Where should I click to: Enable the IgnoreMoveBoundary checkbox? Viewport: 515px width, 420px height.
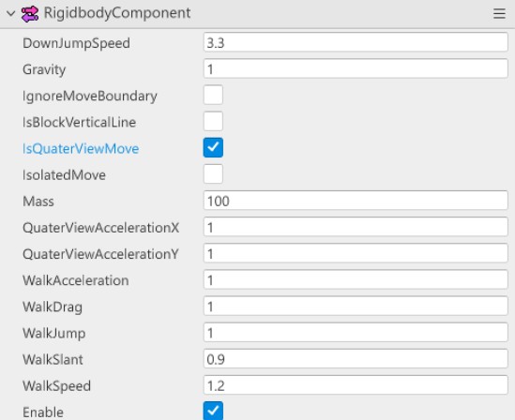click(x=213, y=95)
